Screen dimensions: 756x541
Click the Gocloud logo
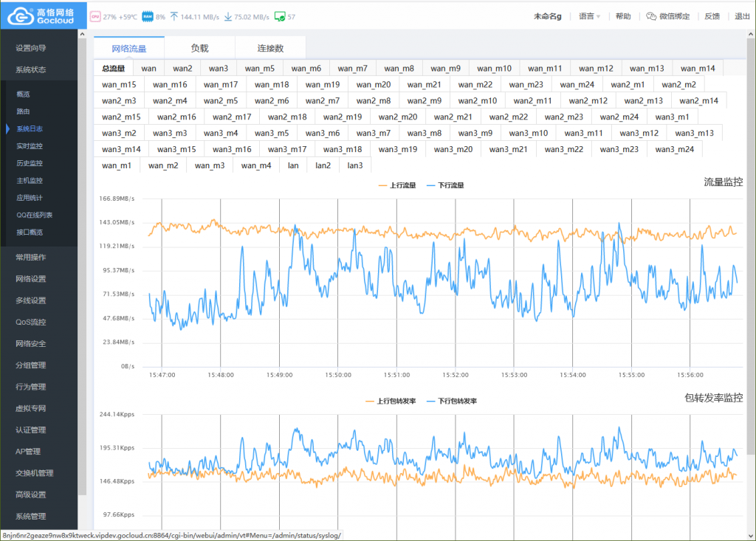point(42,15)
